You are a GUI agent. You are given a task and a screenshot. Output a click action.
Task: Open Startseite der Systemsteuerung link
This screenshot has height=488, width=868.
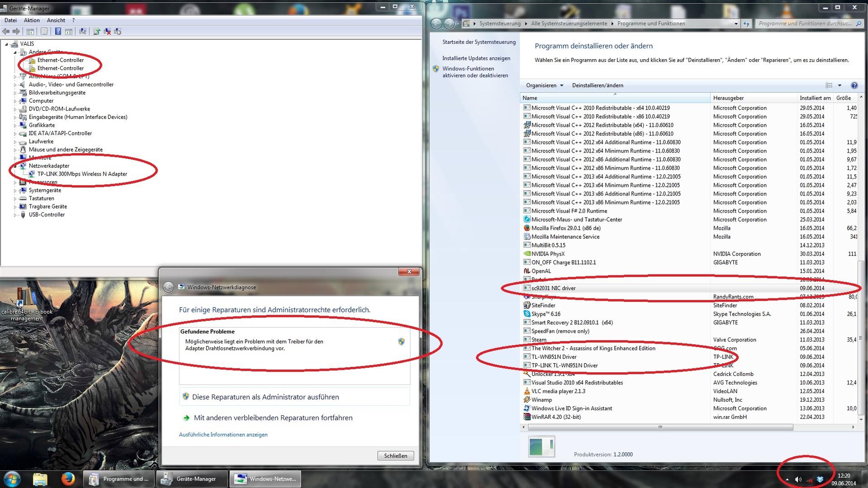click(x=479, y=42)
